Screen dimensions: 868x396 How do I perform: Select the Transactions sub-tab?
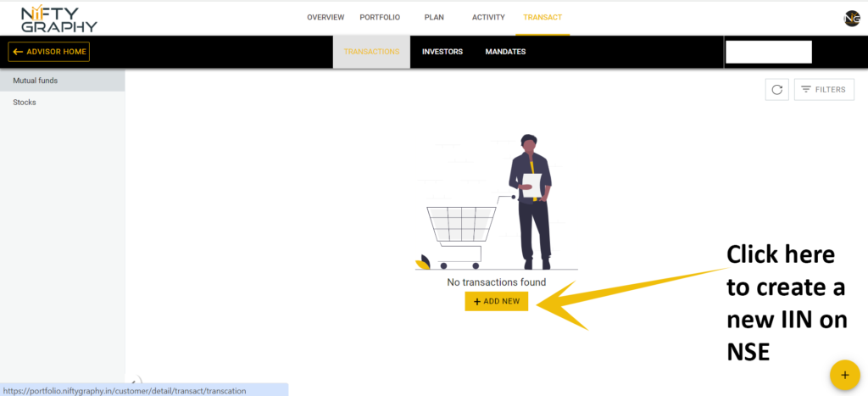(371, 52)
